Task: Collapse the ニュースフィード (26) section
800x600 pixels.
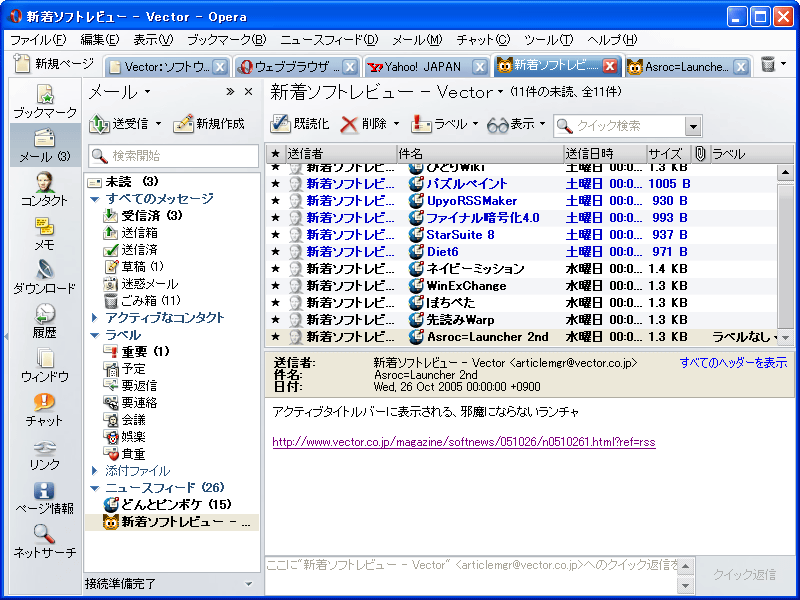Action: 95,488
